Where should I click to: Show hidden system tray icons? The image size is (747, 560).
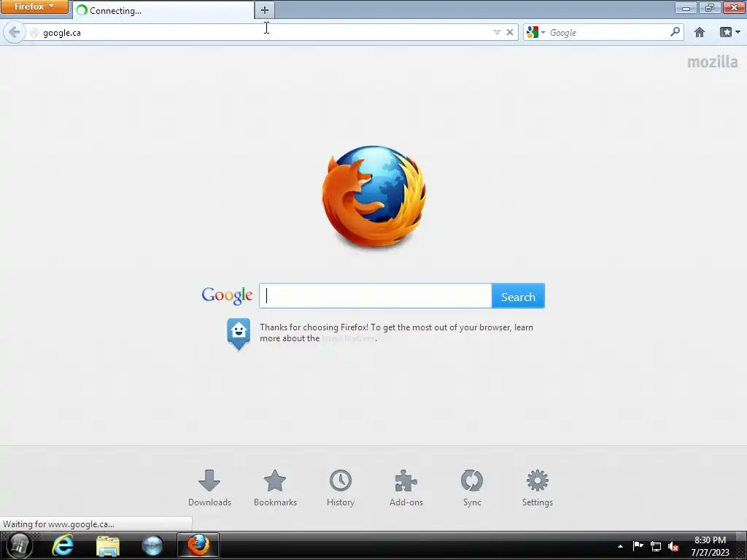[x=620, y=546]
